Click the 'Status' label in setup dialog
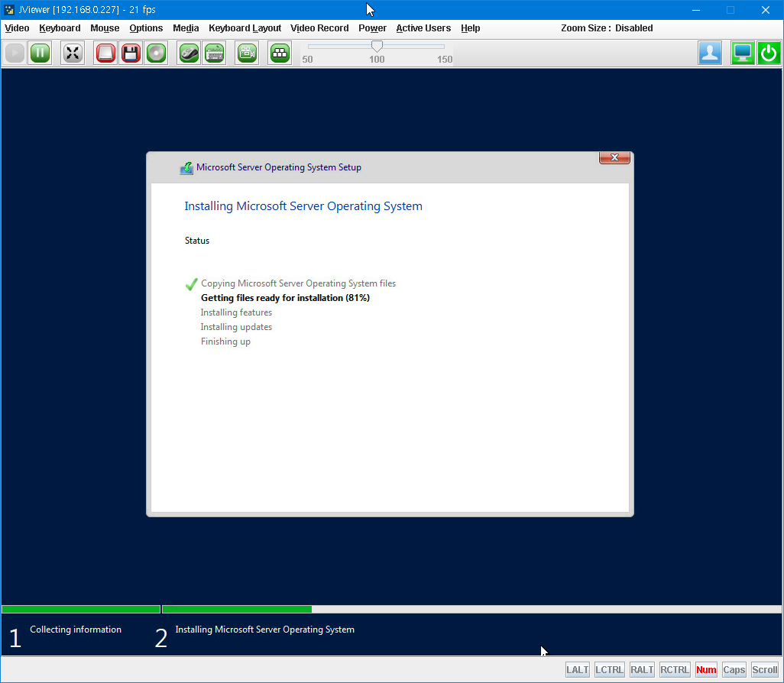The image size is (784, 683). click(197, 241)
